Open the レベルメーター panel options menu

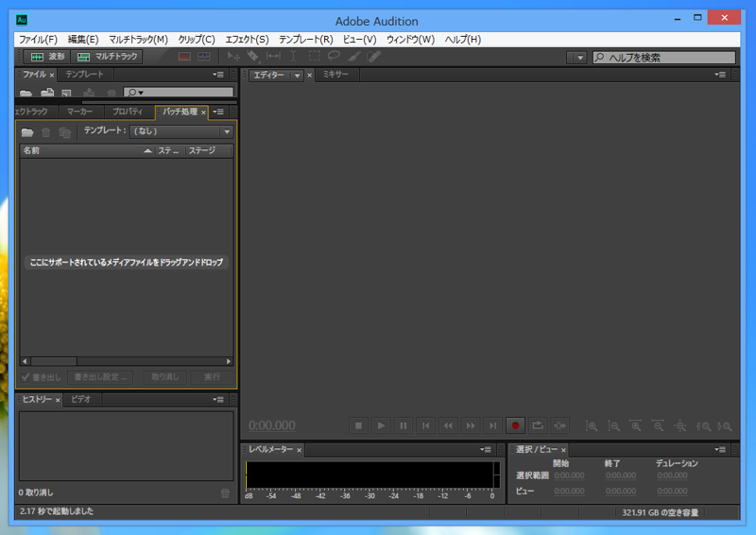(486, 450)
